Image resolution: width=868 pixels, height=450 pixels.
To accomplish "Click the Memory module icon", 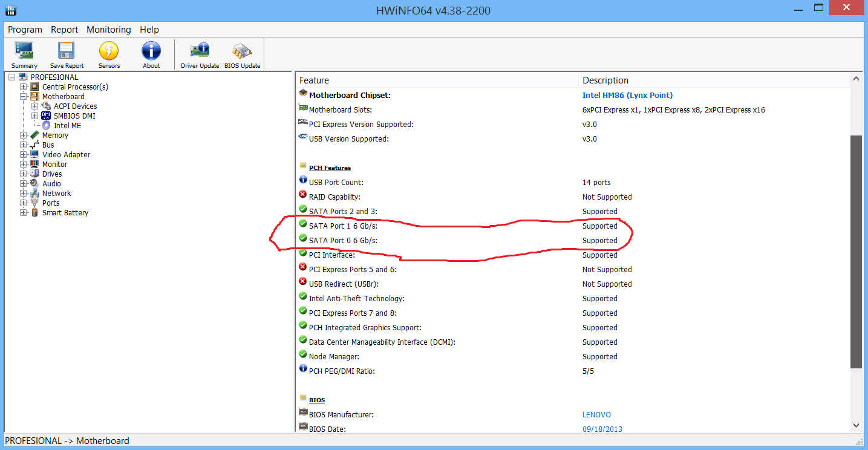I will (35, 135).
